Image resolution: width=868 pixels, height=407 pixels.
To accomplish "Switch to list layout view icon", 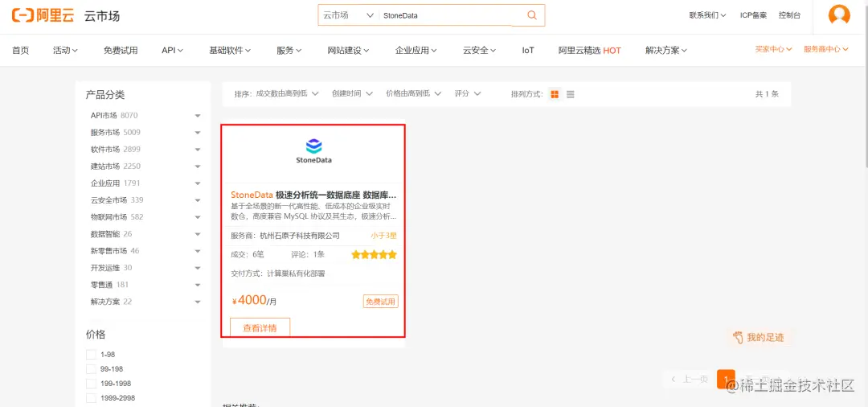I will coord(570,94).
